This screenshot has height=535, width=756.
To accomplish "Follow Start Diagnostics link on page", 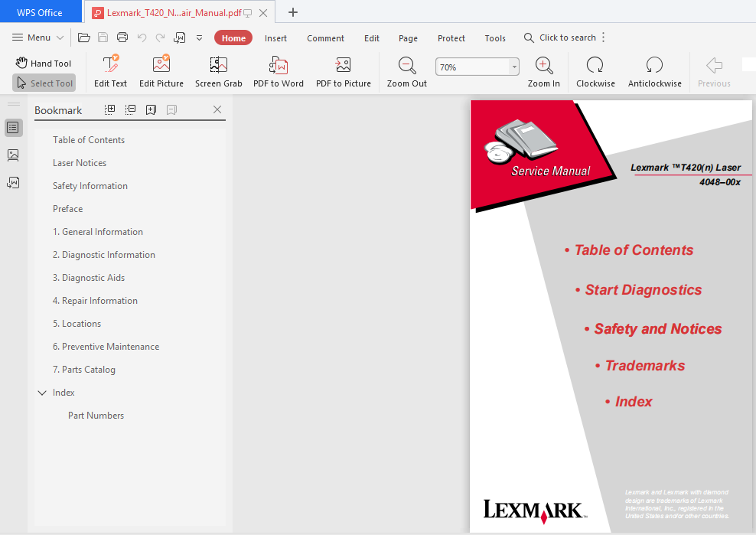I will click(644, 289).
